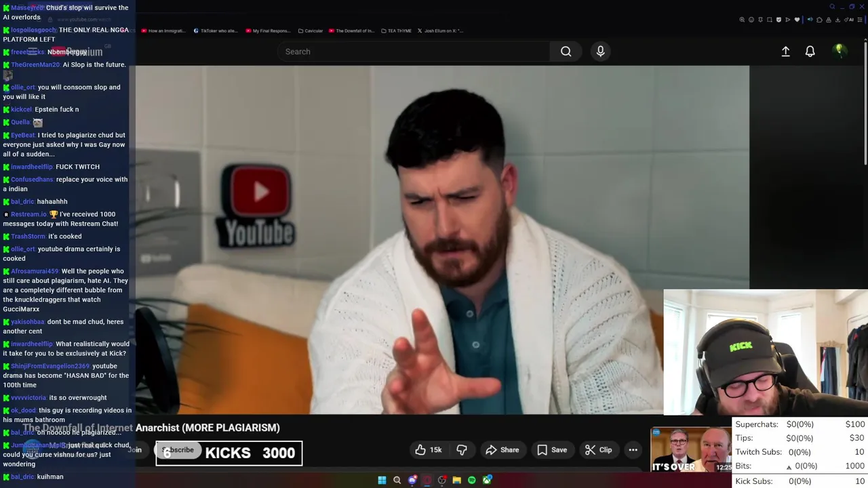Screen dimensions: 868x488
Task: Open 'How an Immigrati...' bookmark
Action: click(163, 30)
